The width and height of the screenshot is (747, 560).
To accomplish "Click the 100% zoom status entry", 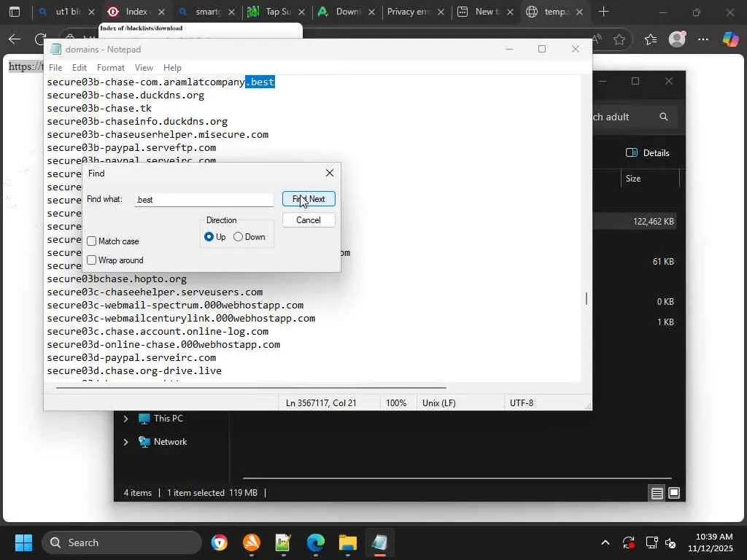I will pyautogui.click(x=396, y=402).
